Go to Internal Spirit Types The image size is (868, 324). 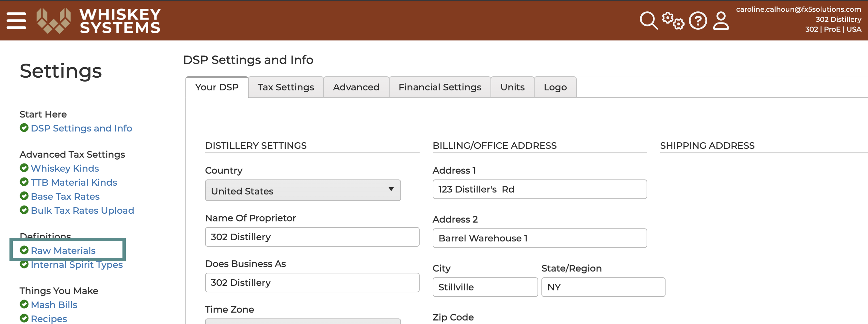[x=76, y=265]
